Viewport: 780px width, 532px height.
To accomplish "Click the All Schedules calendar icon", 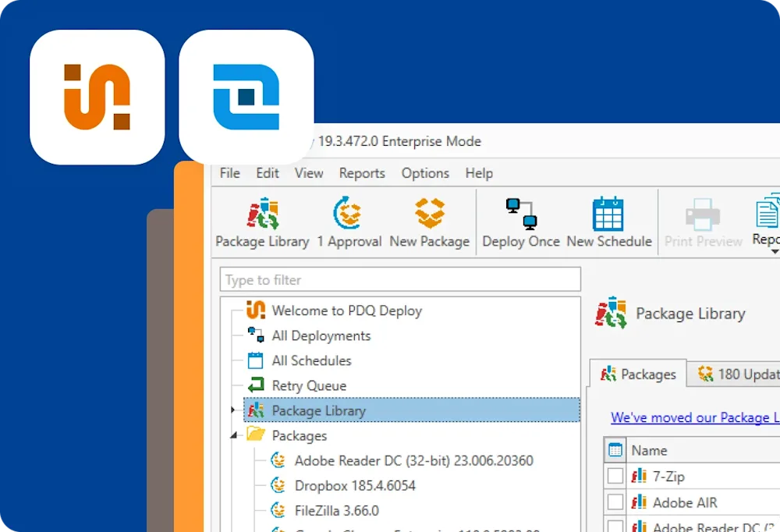I will click(x=255, y=360).
